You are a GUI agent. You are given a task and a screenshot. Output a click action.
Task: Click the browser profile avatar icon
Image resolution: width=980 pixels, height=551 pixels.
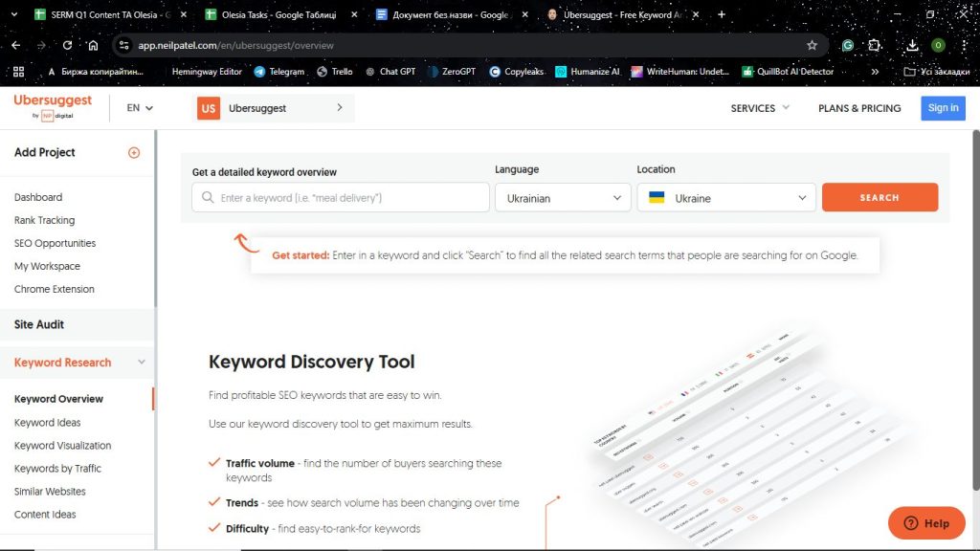coord(936,45)
